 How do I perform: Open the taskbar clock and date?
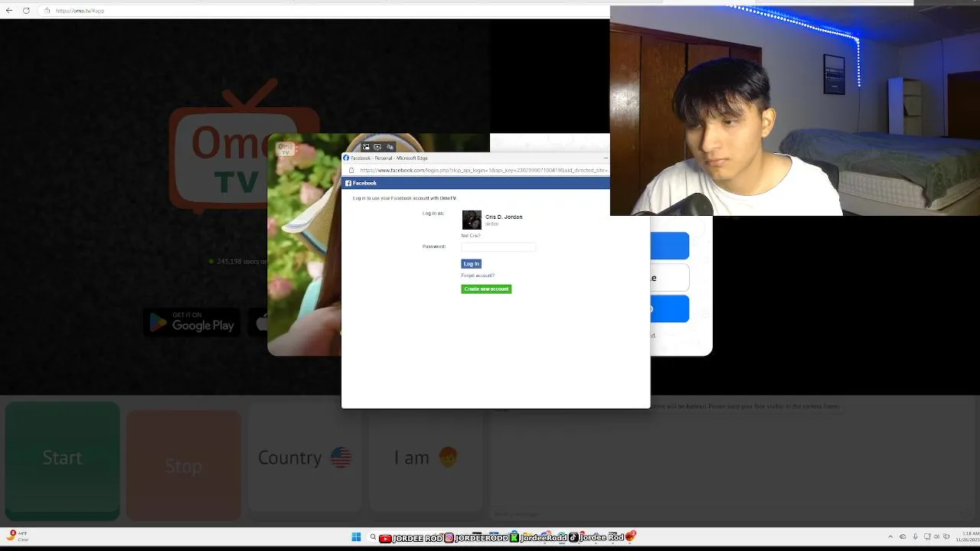pos(966,536)
